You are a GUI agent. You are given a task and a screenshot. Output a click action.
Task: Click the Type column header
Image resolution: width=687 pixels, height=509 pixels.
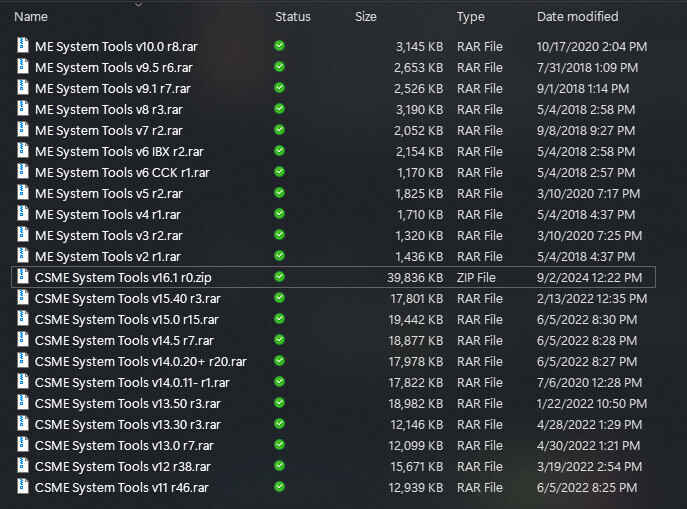click(x=471, y=17)
